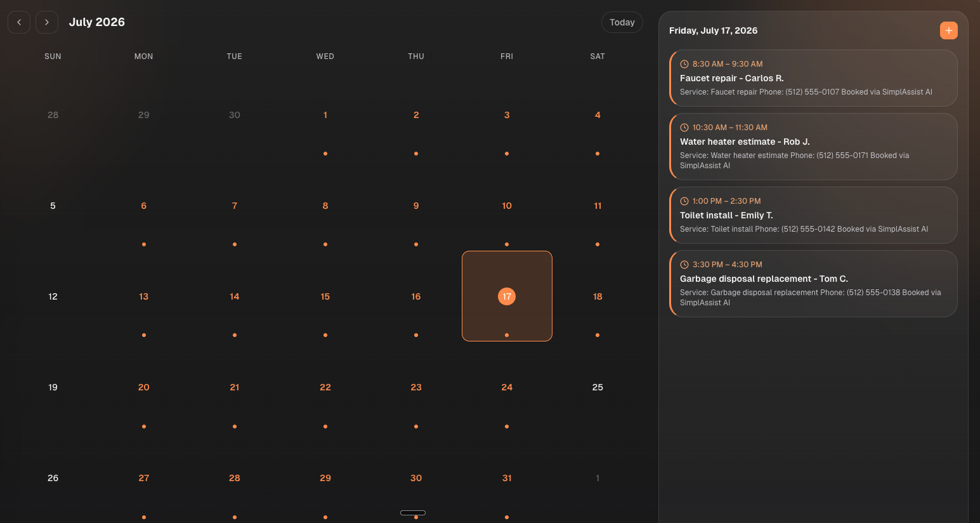Select July 30 on the calendar

416,478
